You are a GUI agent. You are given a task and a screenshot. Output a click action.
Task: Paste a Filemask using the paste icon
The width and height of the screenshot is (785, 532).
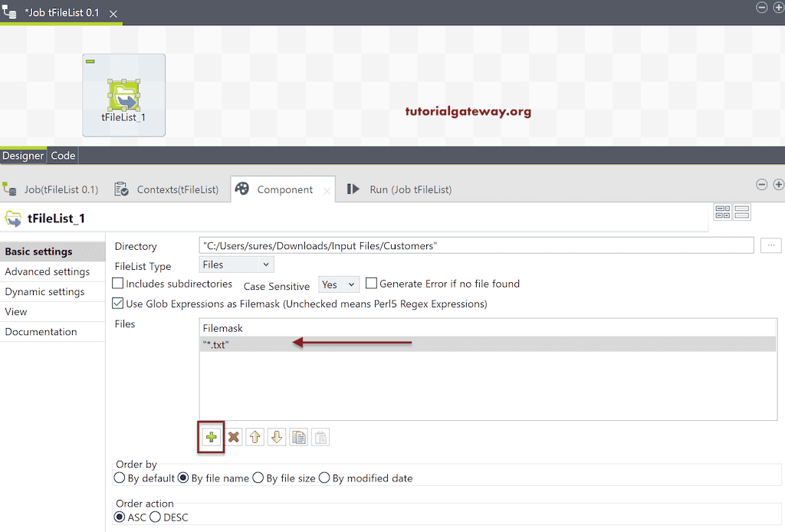pyautogui.click(x=319, y=437)
